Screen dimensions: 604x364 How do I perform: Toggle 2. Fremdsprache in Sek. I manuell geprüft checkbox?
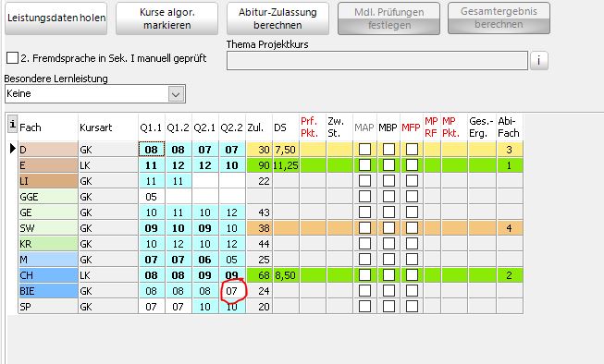[12, 58]
